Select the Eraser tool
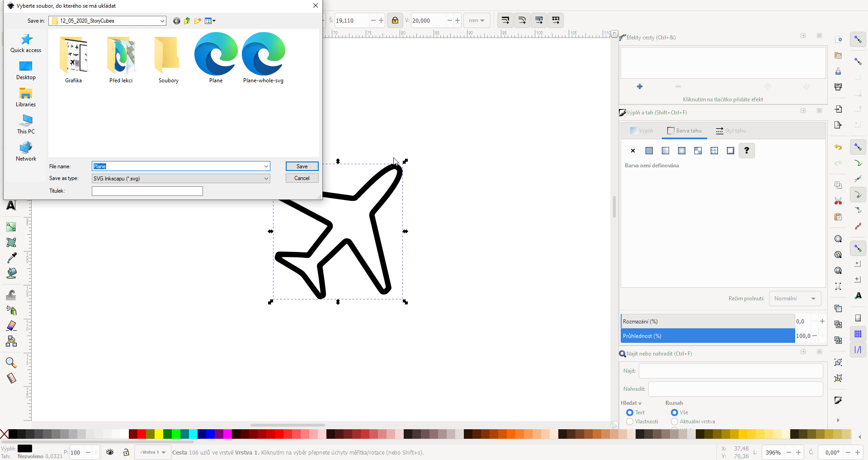868x460 pixels. point(11,326)
